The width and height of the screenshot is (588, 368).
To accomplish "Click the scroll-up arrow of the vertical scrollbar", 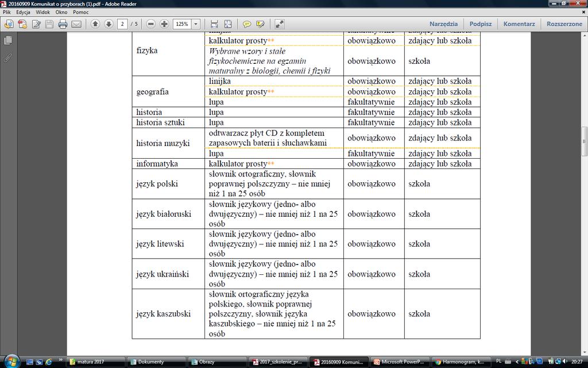I will [584, 35].
